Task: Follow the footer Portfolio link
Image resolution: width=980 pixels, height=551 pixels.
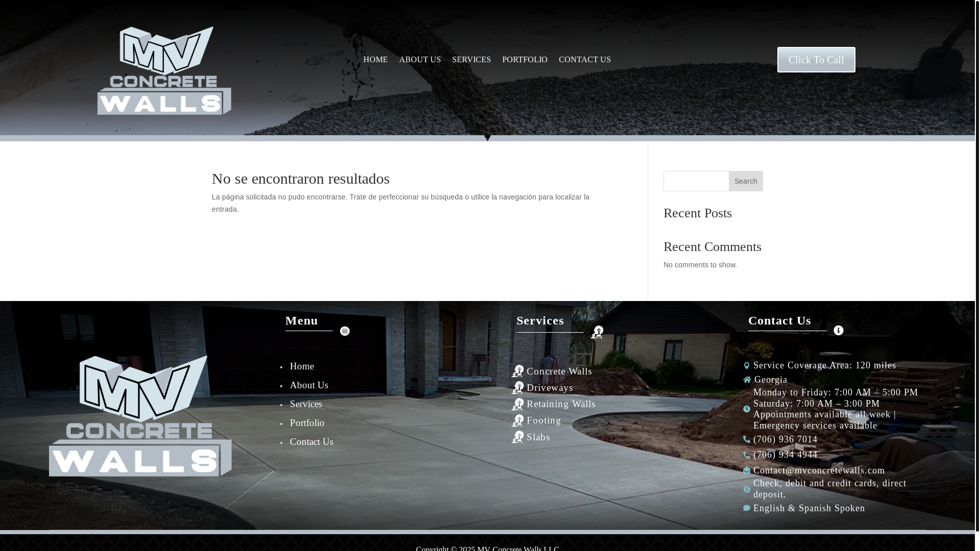Action: pyautogui.click(x=307, y=423)
